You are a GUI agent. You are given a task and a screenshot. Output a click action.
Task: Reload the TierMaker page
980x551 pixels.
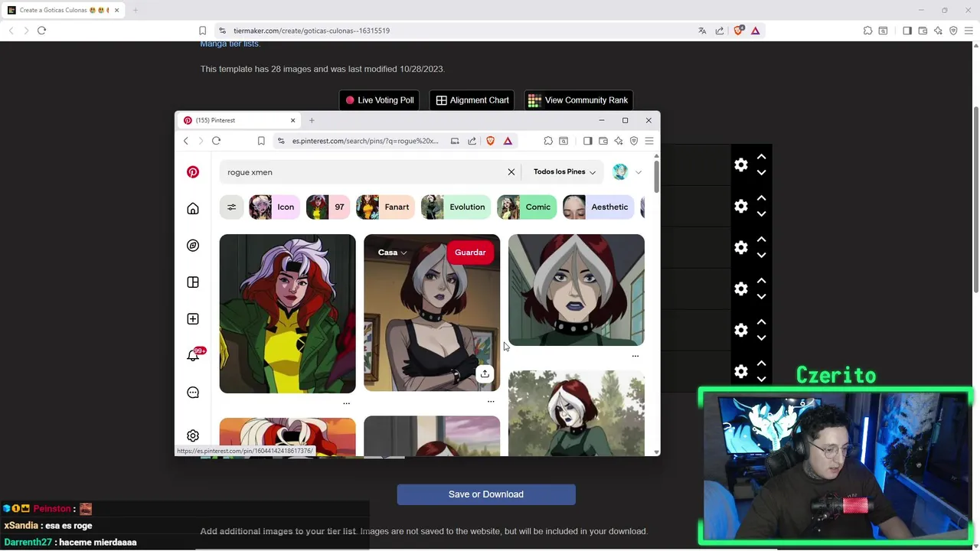(41, 31)
